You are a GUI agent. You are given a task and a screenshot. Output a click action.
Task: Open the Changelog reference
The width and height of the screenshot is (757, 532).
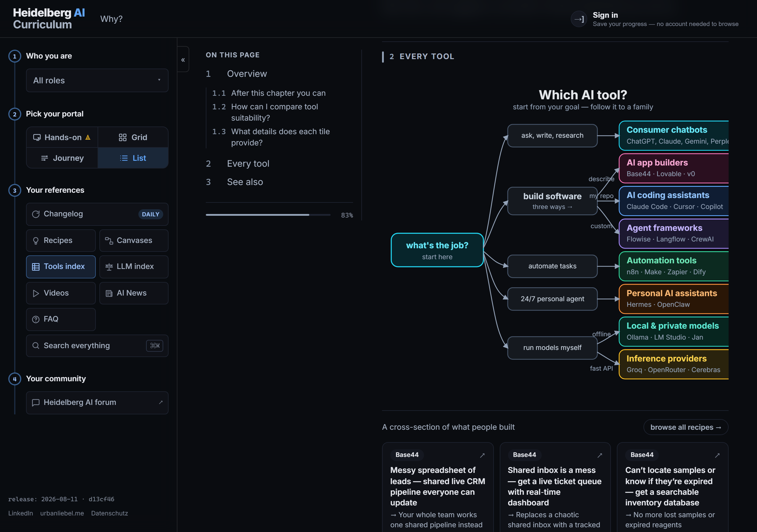tap(97, 214)
